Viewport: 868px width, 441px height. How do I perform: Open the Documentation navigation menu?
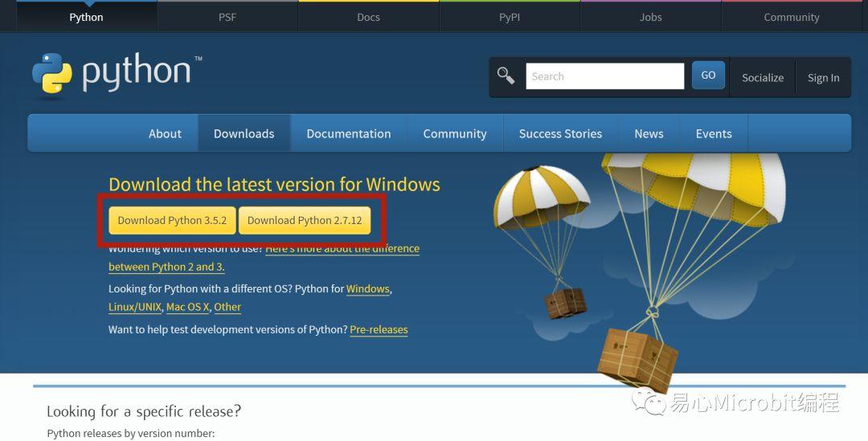point(349,133)
